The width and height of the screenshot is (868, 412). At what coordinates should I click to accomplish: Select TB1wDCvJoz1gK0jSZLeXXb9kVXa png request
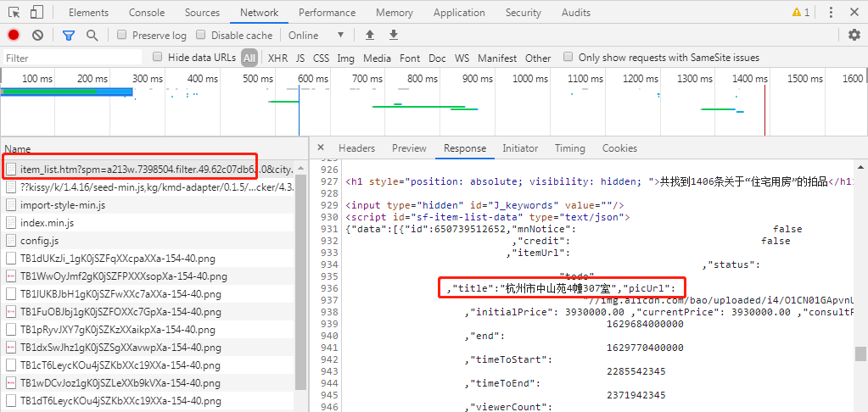pos(149,382)
